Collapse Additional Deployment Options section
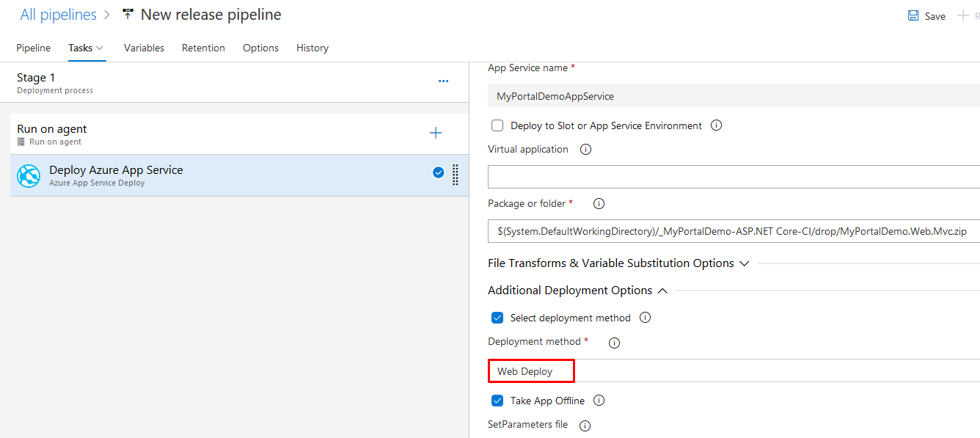This screenshot has width=980, height=438. 577,291
